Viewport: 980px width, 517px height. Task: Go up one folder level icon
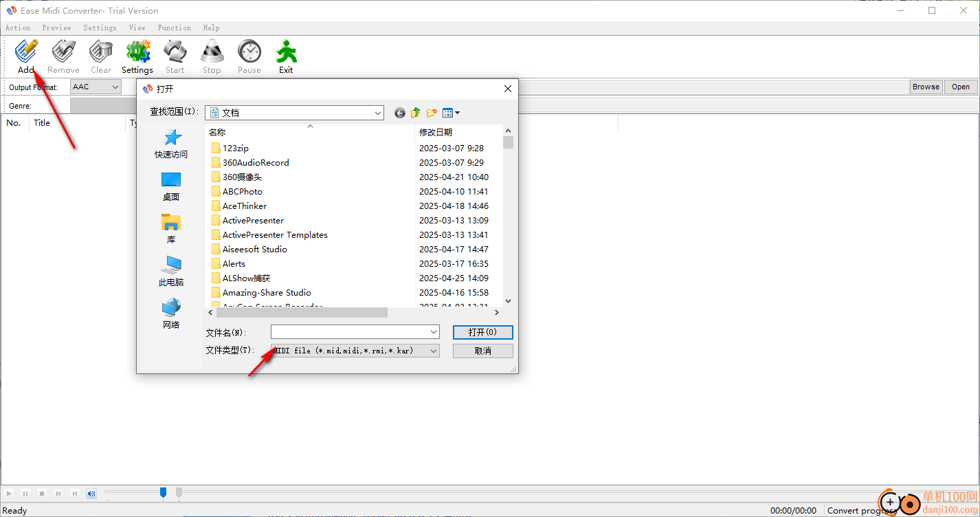pyautogui.click(x=415, y=113)
